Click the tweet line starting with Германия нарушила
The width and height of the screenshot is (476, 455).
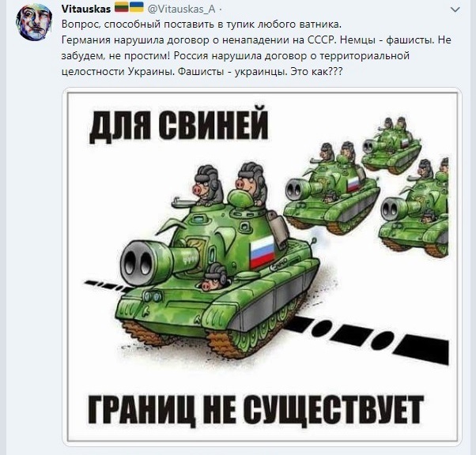click(256, 40)
